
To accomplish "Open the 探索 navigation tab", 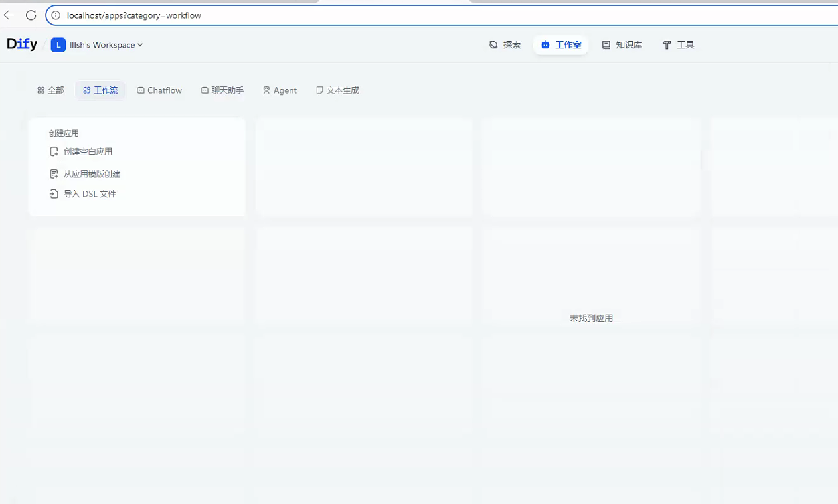I will coord(505,45).
